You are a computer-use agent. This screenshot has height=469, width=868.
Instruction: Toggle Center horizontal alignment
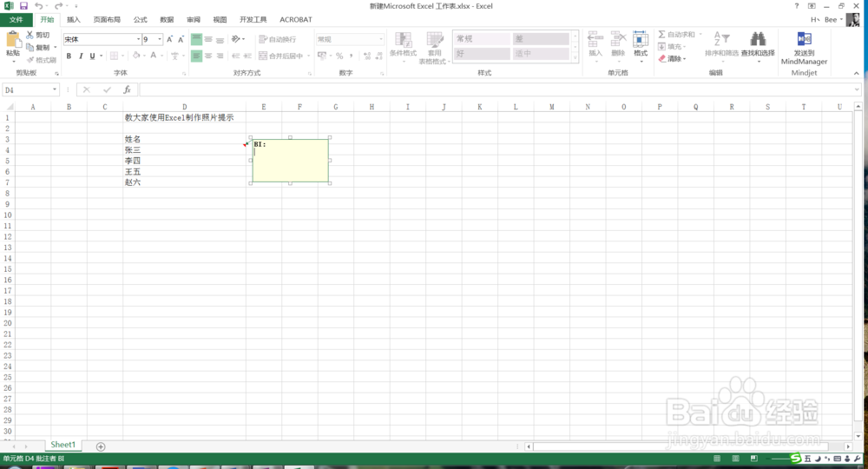[x=208, y=56]
